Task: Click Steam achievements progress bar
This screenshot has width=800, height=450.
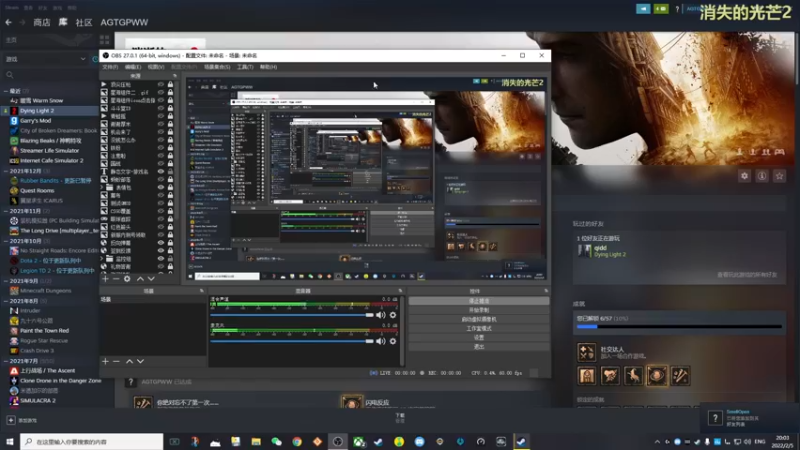Action: click(679, 327)
